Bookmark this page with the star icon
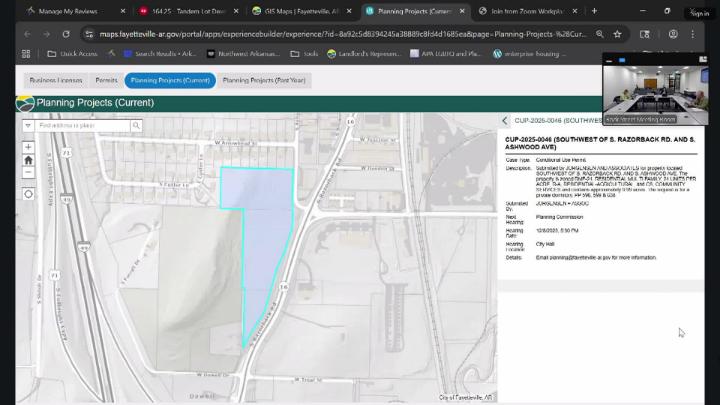 [x=618, y=33]
